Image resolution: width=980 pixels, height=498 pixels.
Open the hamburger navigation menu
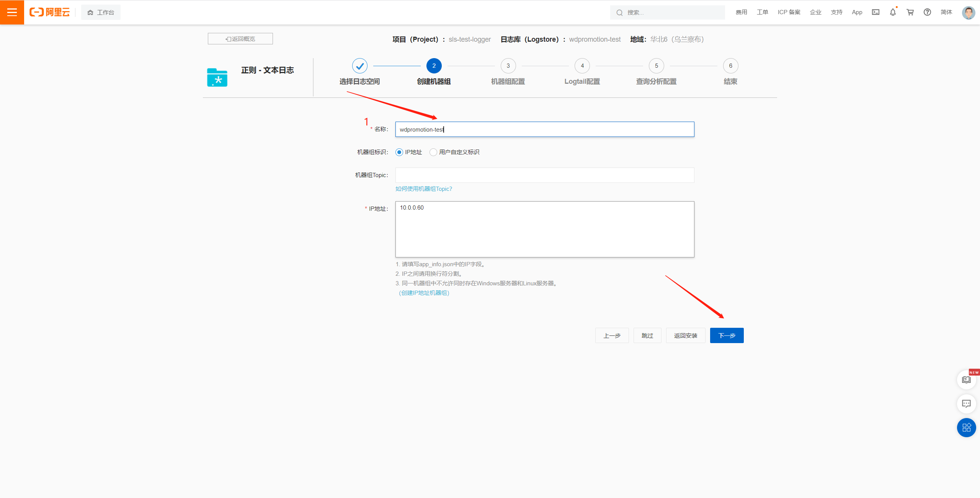[12, 12]
